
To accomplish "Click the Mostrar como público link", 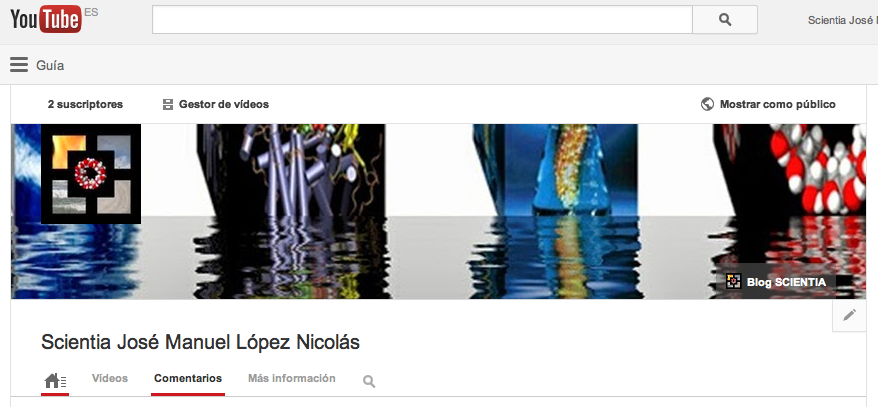I will (x=777, y=104).
